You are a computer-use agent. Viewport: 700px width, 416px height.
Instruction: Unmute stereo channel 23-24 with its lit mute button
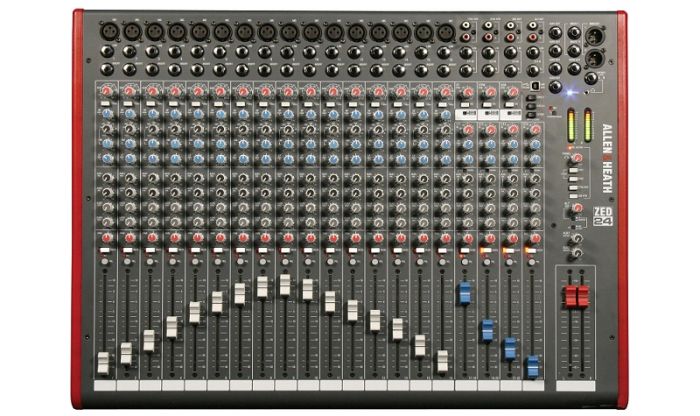531,251
